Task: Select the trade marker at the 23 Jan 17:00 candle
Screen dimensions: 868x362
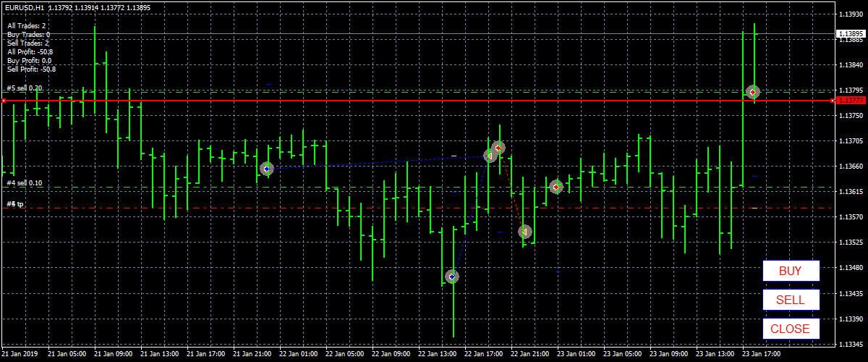Action: (753, 92)
